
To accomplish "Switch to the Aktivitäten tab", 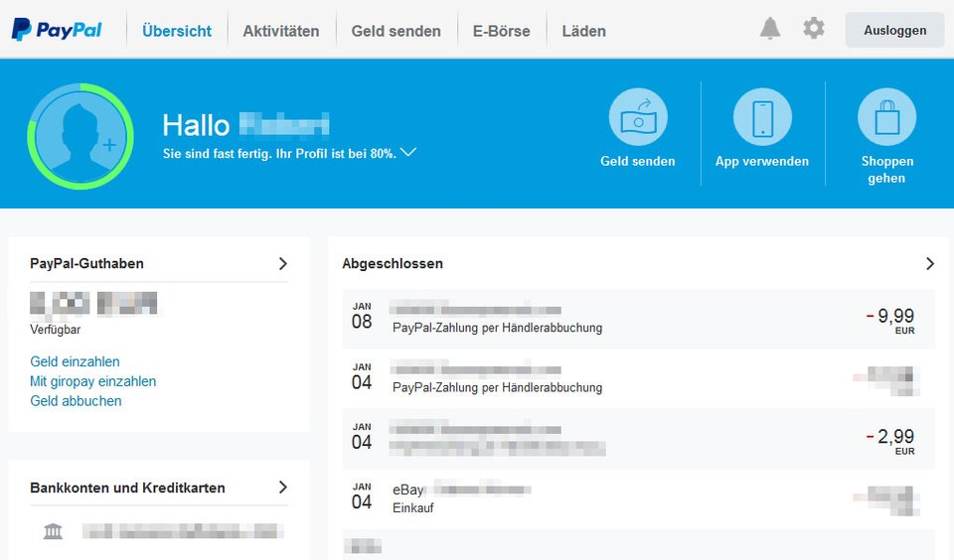I will click(x=281, y=31).
